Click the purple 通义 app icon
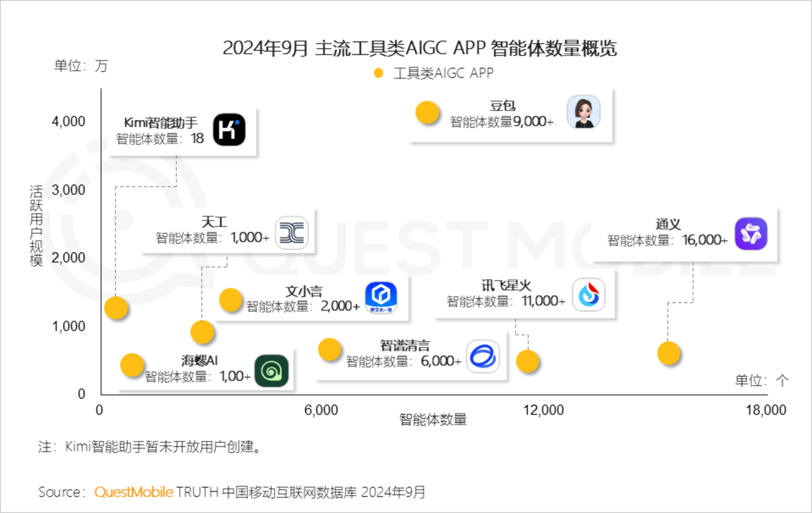Screen dimensions: 812x513 pos(751,233)
